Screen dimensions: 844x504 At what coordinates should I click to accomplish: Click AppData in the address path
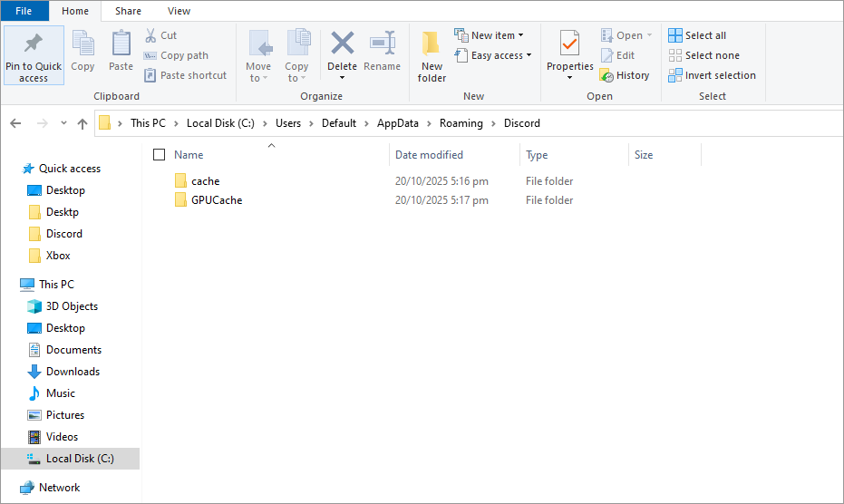(398, 123)
